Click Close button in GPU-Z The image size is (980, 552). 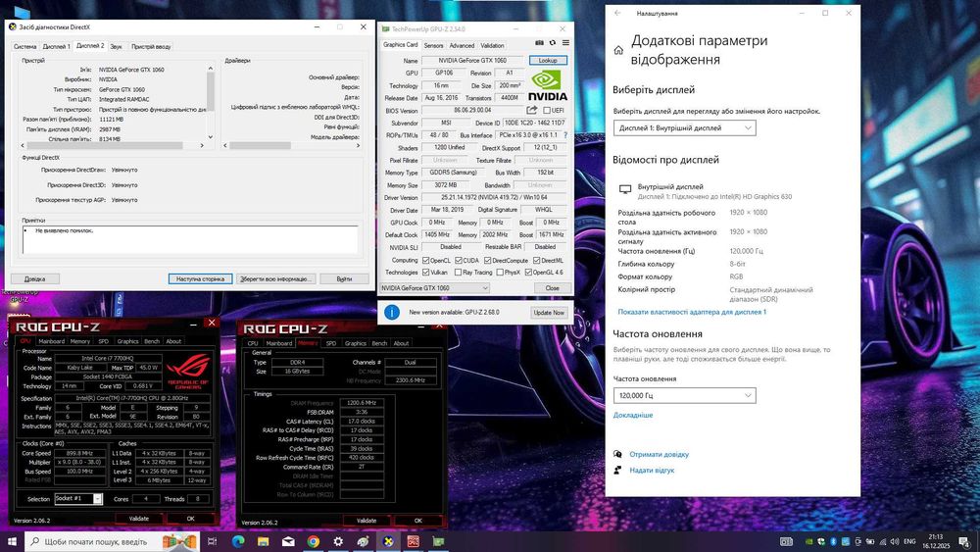(552, 288)
